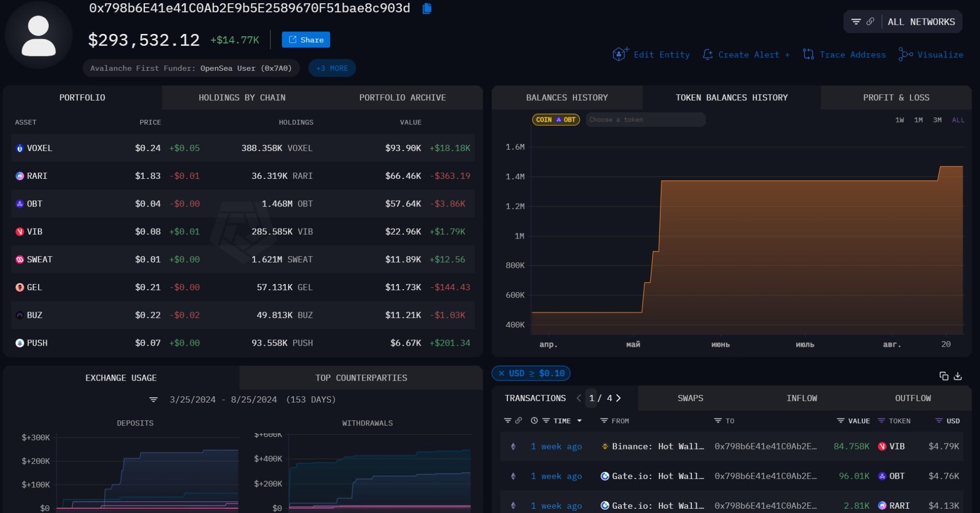Viewport: 980px width, 513px height.
Task: Click the SWEAT token icon
Action: click(x=20, y=260)
